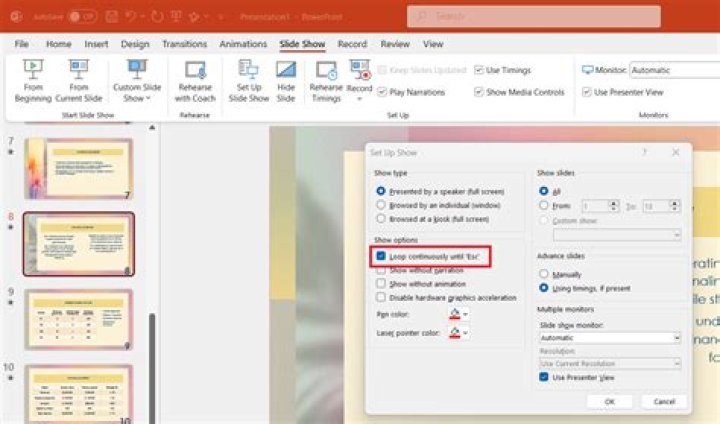Click the From slide number stepper
This screenshot has height=424, width=720.
613,206
